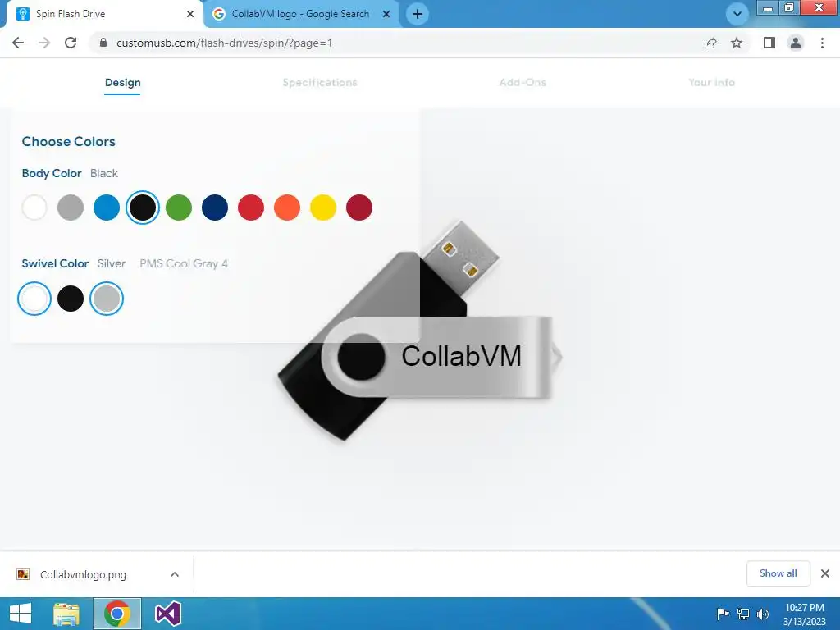This screenshot has height=630, width=840.
Task: Share this page via the share icon
Action: tap(710, 43)
